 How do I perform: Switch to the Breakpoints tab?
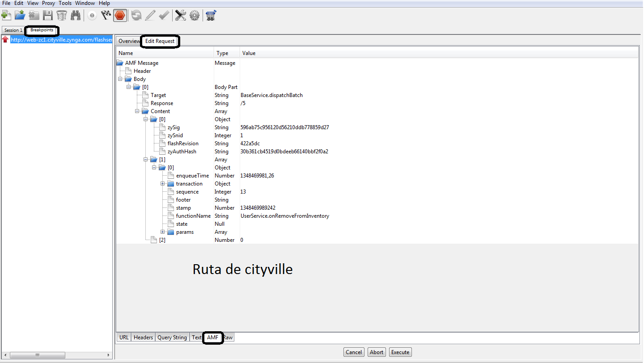click(x=42, y=30)
